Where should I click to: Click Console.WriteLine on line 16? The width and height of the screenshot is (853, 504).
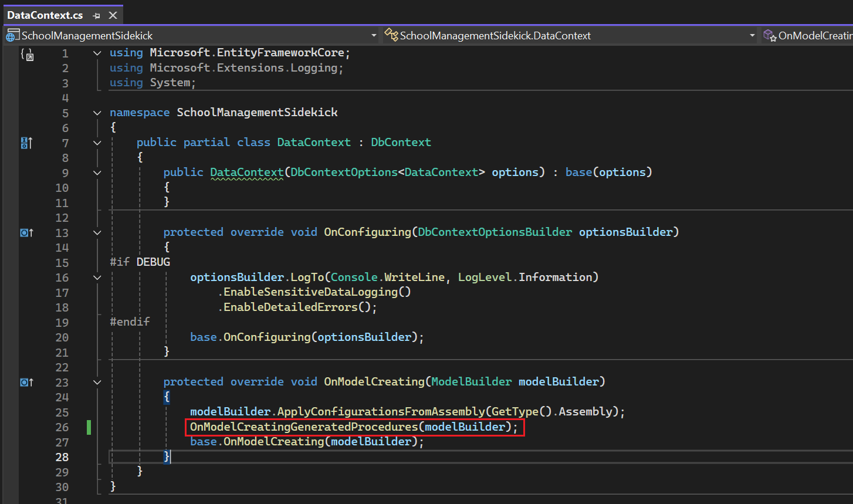(388, 277)
